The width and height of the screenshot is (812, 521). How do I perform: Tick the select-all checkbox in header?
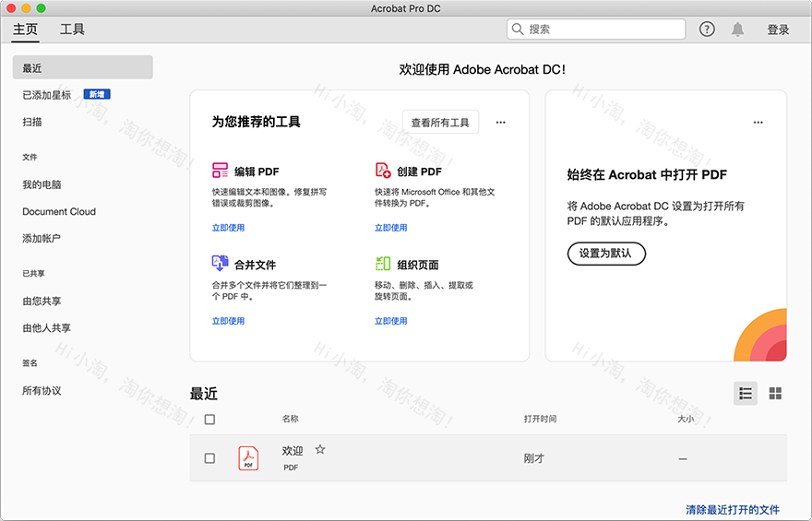(209, 419)
